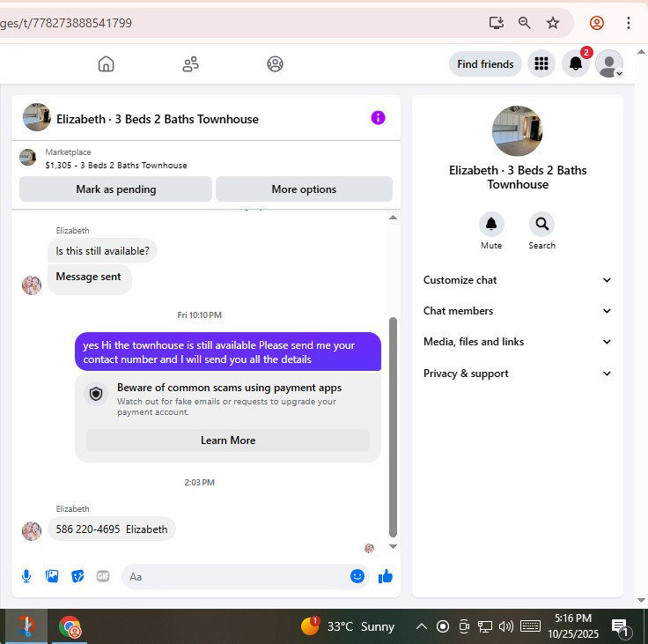Screen dimensions: 648x644
Task: Click the browser zoom magnifier icon
Action: 524,23
